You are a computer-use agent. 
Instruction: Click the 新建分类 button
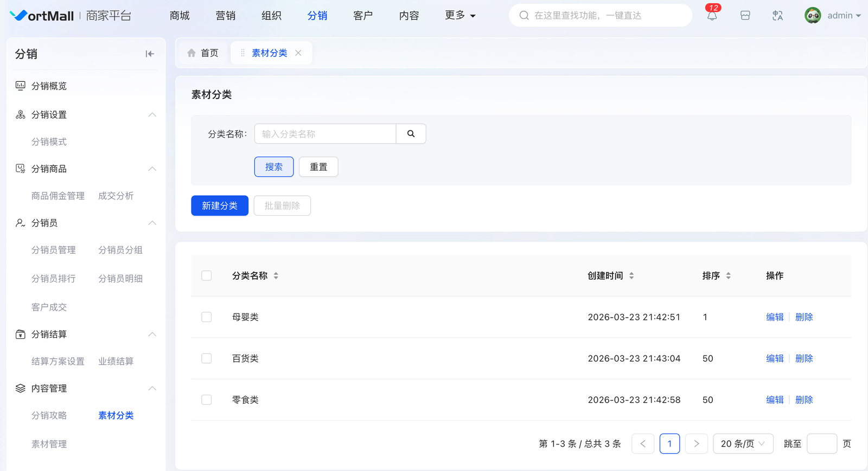pyautogui.click(x=220, y=206)
